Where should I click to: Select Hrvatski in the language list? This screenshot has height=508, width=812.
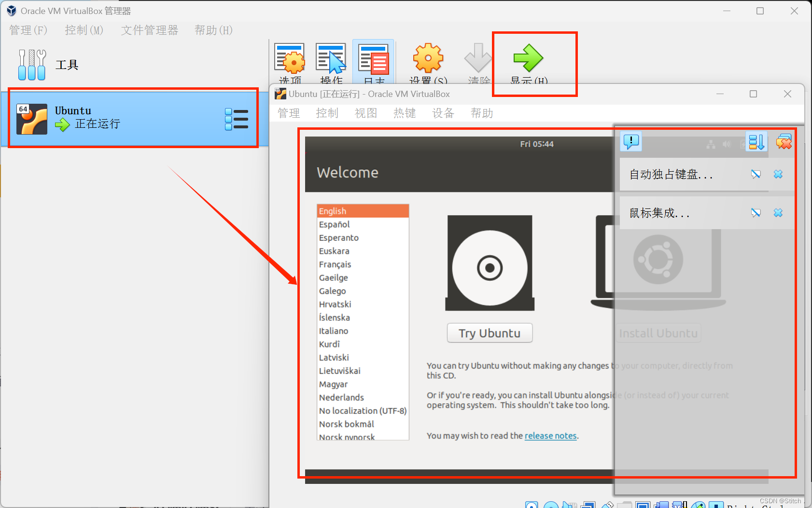pos(363,304)
